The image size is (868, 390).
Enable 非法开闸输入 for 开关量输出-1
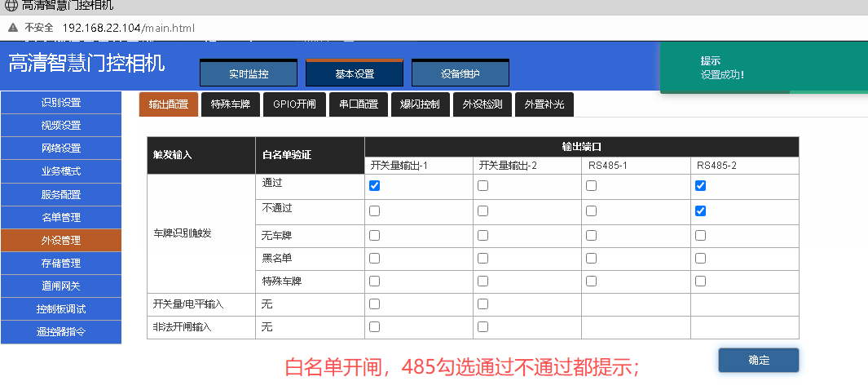pyautogui.click(x=374, y=327)
